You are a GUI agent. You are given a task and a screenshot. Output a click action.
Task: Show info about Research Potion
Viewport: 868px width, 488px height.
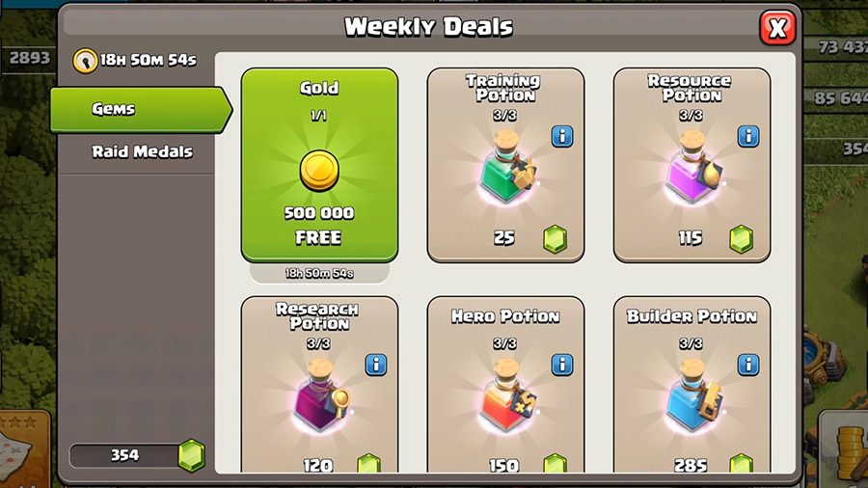click(x=376, y=365)
